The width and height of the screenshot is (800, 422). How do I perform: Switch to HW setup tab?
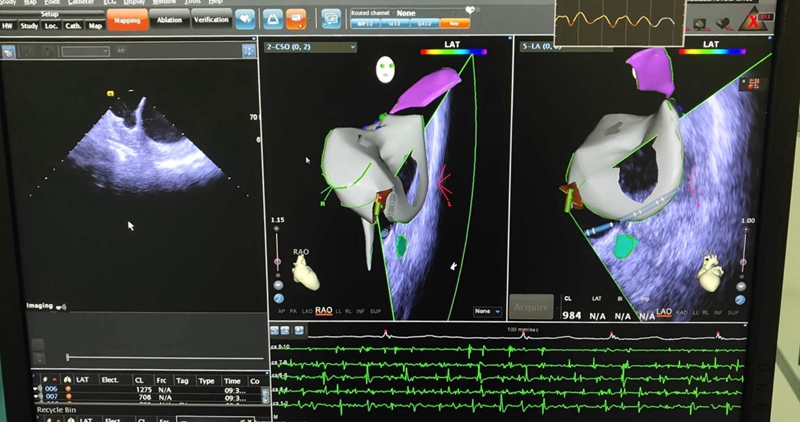(8, 26)
